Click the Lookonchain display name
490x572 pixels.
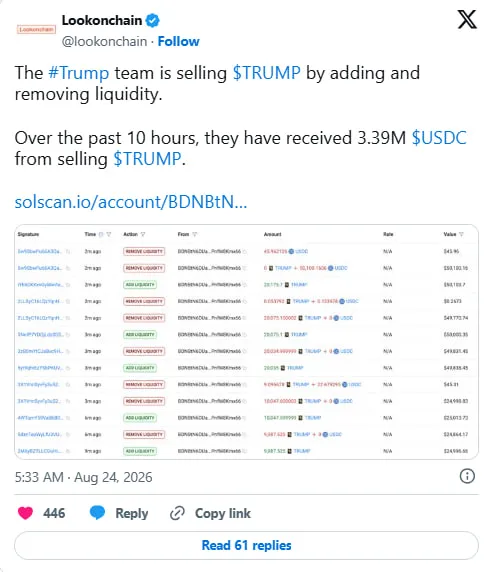(x=102, y=20)
